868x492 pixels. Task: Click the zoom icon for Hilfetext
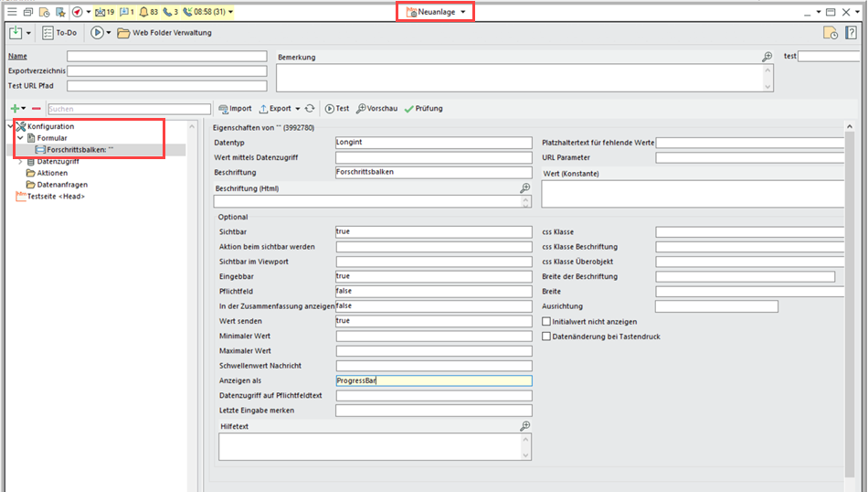pyautogui.click(x=525, y=426)
